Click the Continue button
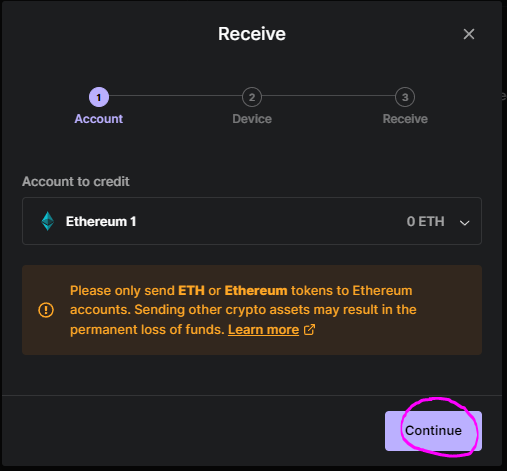 pyautogui.click(x=433, y=431)
